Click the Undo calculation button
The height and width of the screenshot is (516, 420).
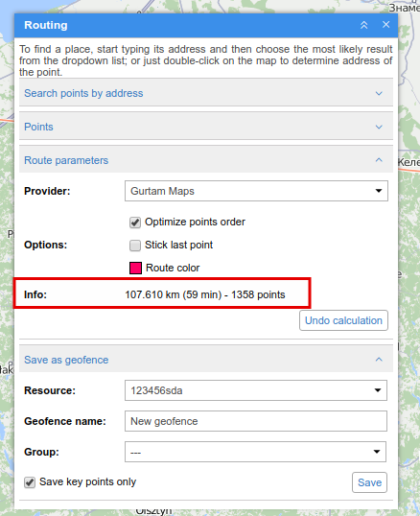[x=343, y=320]
